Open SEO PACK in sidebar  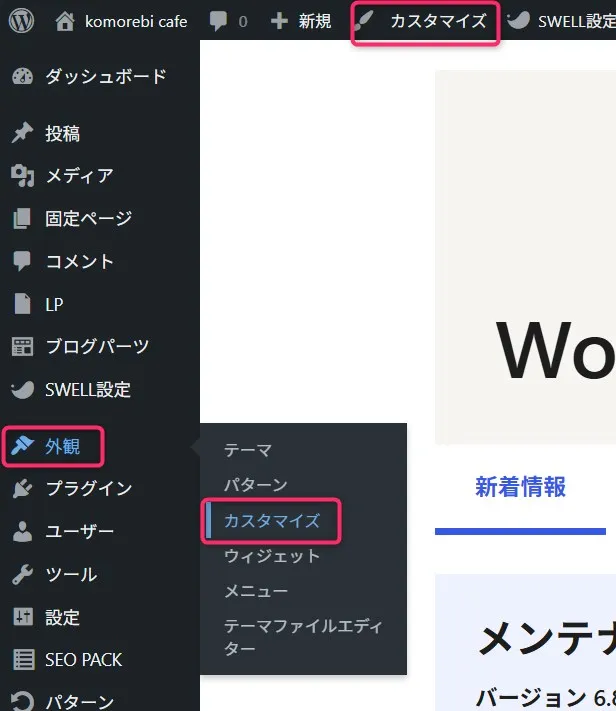click(x=84, y=660)
